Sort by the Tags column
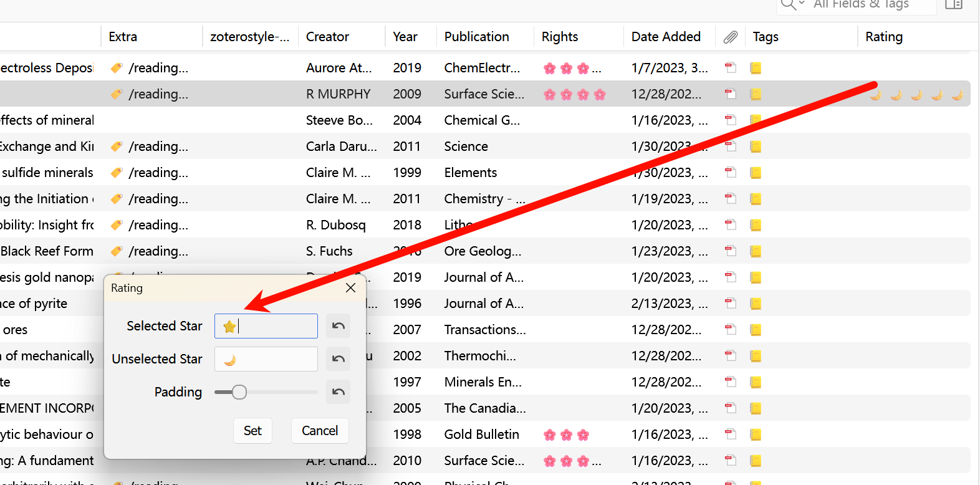Image resolution: width=980 pixels, height=485 pixels. (766, 37)
